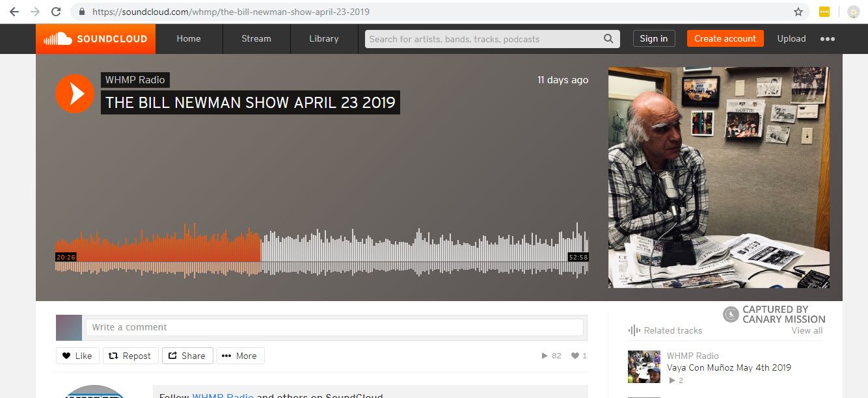Screen dimensions: 868x398
Task: Go to the Home tab
Action: [x=189, y=39]
